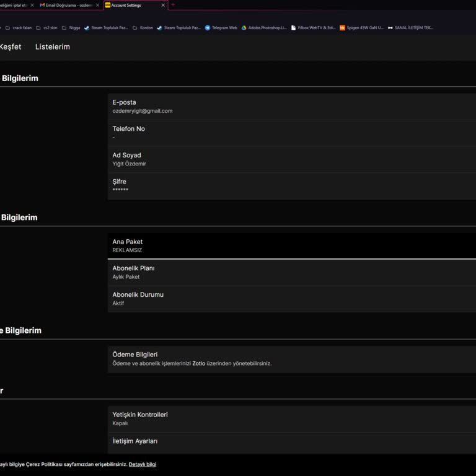The height and width of the screenshot is (476, 476).
Task: Open the cs2 skin bookmark folder
Action: 46,28
